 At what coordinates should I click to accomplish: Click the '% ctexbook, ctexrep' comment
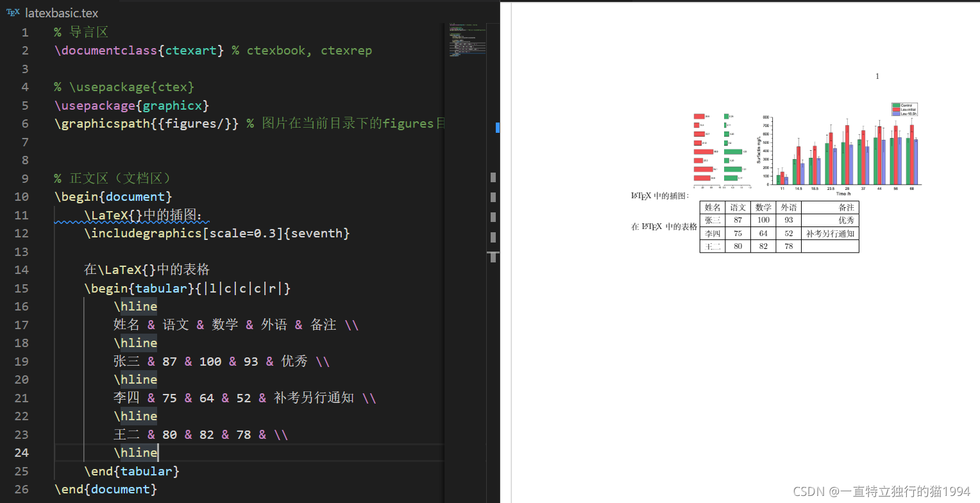(302, 51)
